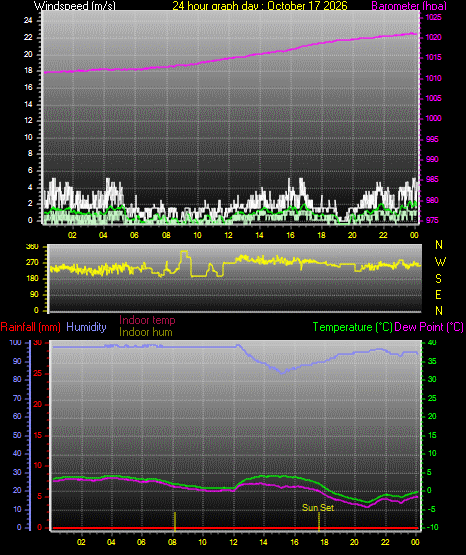
Task: Click the yellow sunrise line near hour 08
Action: [175, 521]
